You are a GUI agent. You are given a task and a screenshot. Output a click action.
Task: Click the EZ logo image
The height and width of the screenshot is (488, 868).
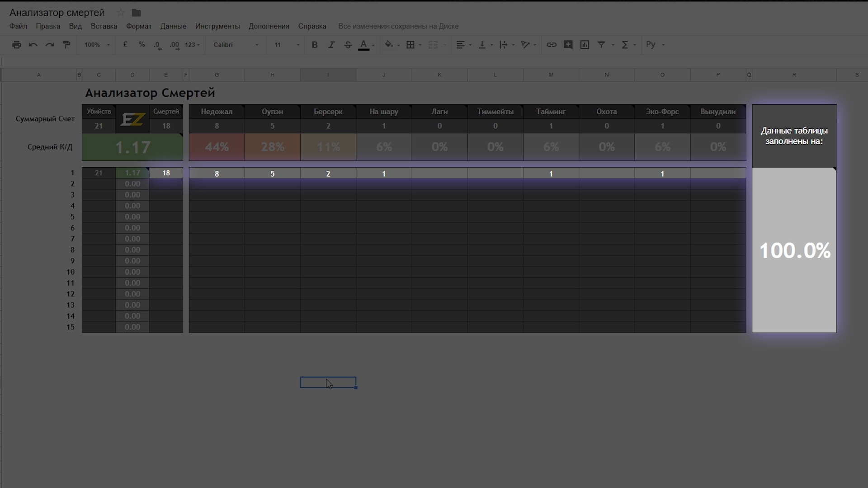(132, 119)
